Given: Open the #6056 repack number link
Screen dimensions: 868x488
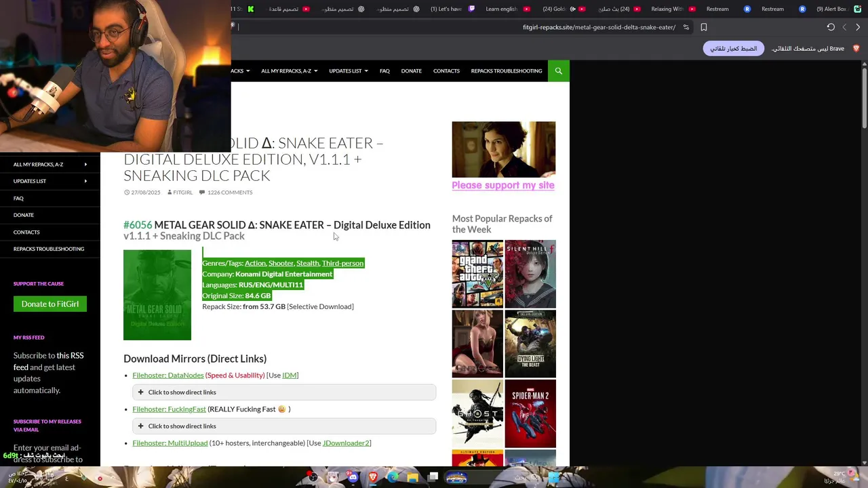Looking at the screenshot, I should point(138,225).
